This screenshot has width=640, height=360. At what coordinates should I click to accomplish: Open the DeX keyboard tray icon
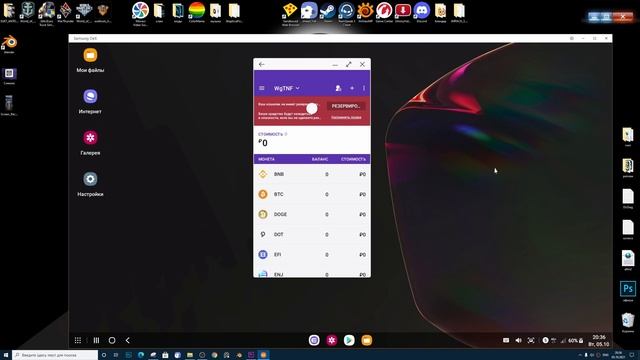[506, 340]
